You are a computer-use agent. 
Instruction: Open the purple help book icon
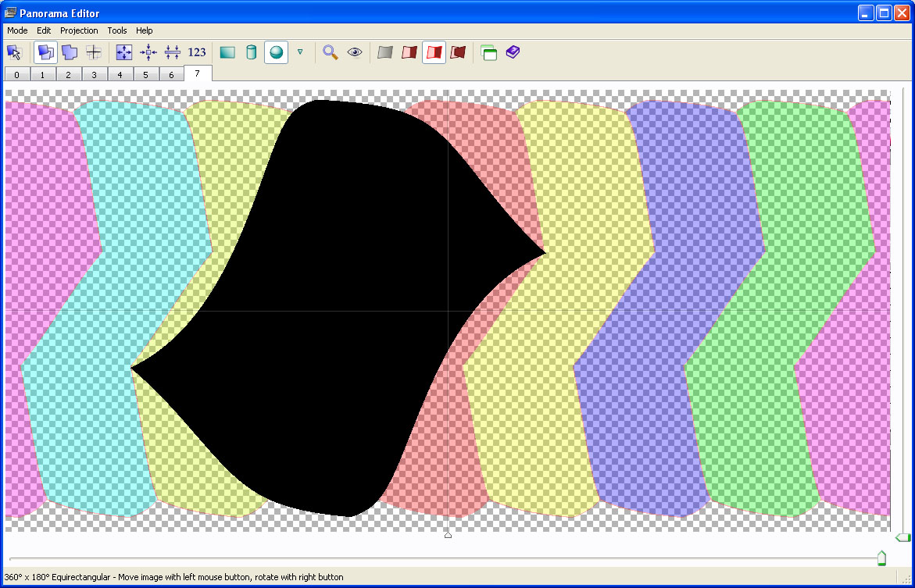pos(513,52)
